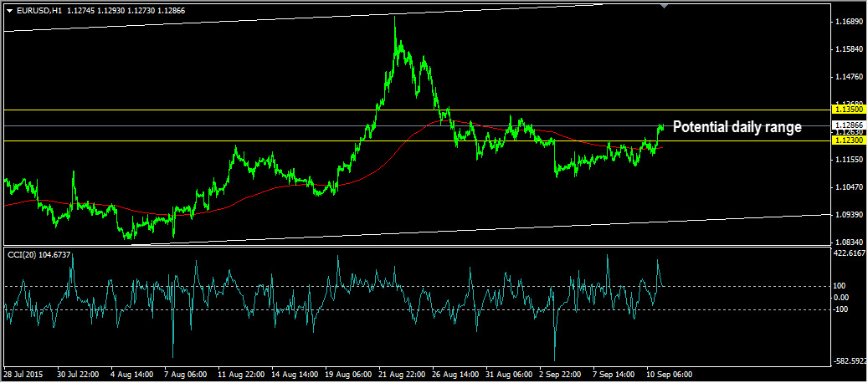Viewport: 868px width, 383px height.
Task: Click the 1.14760 price scale value
Action: (x=848, y=77)
